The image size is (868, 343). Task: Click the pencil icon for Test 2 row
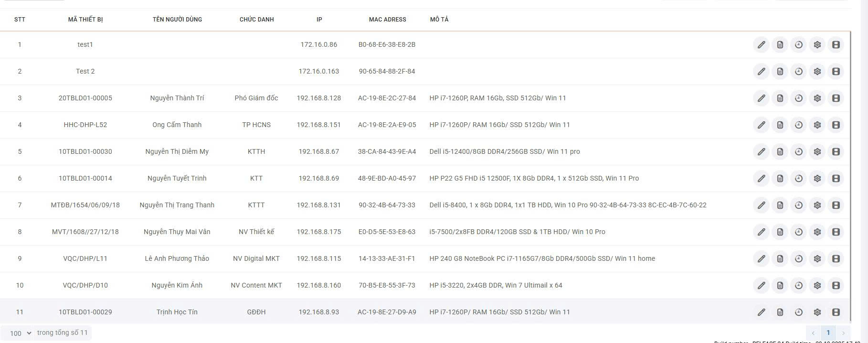pyautogui.click(x=761, y=72)
